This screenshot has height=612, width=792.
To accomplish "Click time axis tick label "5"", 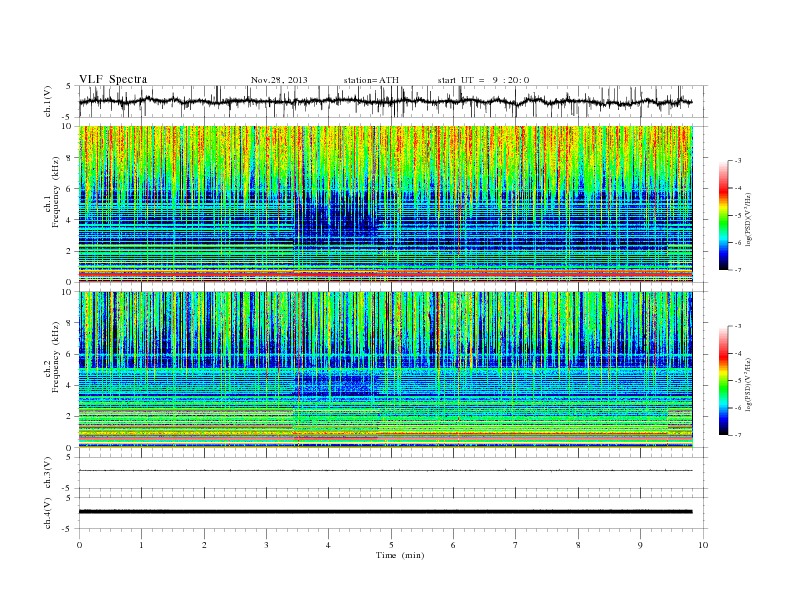I will point(391,545).
